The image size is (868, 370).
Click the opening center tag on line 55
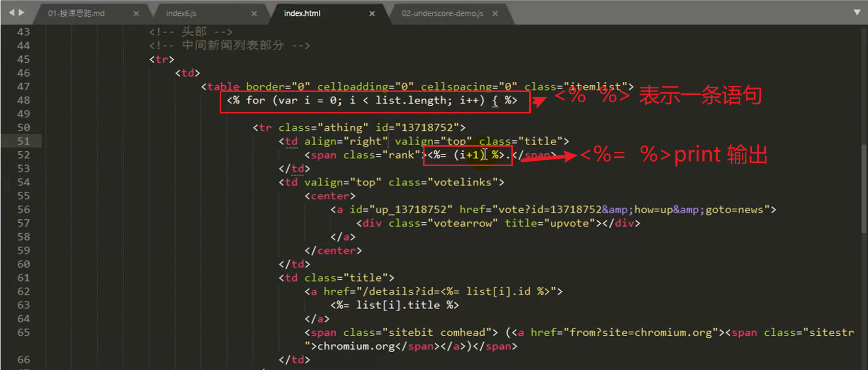point(330,196)
